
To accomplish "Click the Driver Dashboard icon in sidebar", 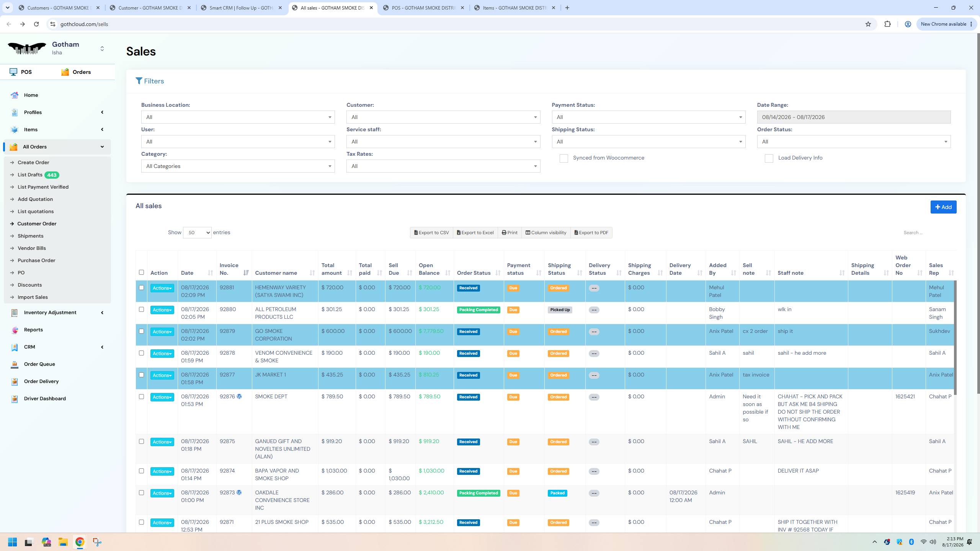I will pos(15,399).
